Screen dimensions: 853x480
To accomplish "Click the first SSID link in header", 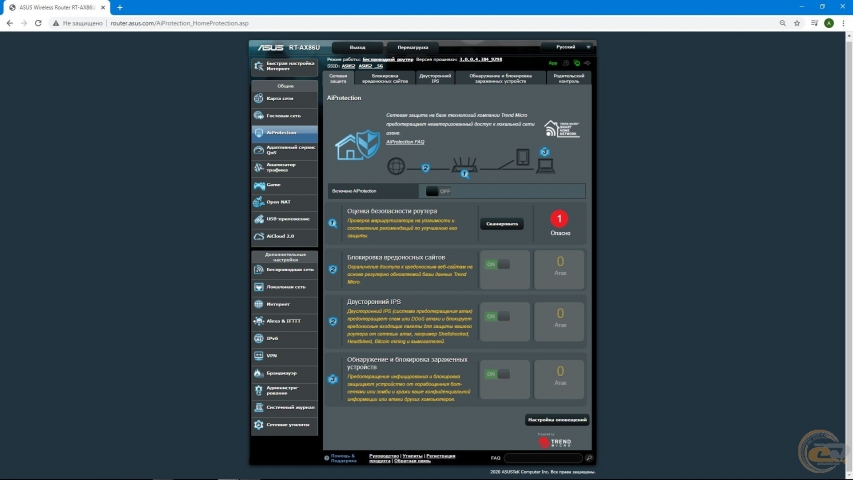I will pos(348,66).
